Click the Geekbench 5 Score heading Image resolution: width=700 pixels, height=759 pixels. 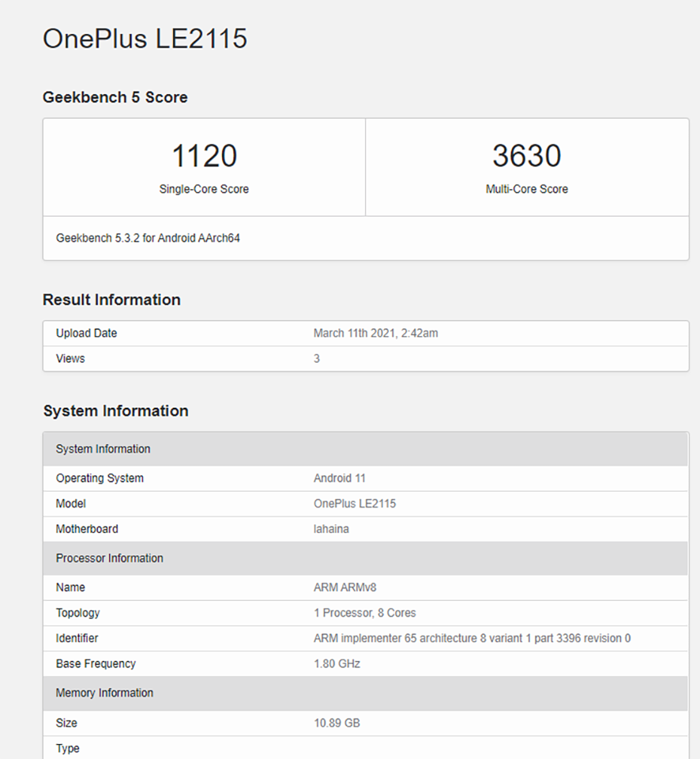(x=115, y=97)
